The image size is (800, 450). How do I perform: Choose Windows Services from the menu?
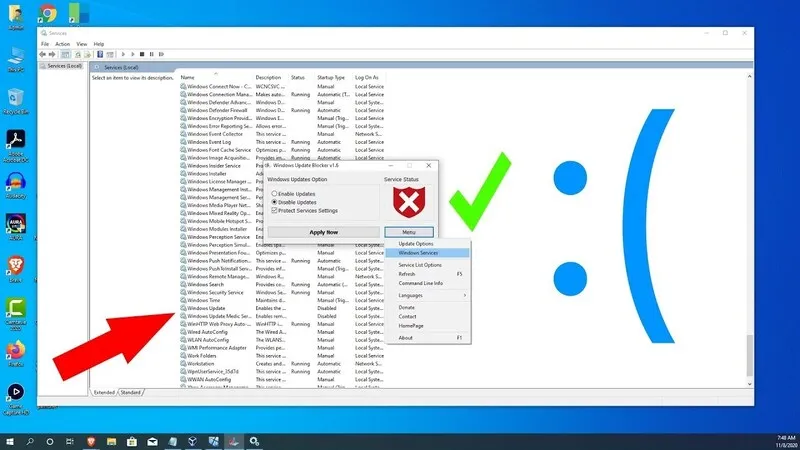(418, 253)
